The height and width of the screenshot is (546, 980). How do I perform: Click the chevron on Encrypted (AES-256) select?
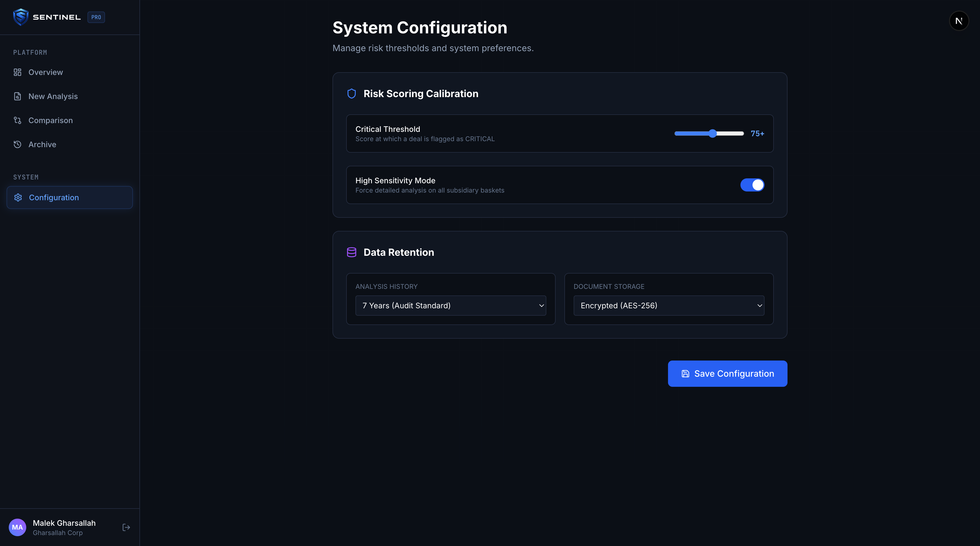coord(759,306)
